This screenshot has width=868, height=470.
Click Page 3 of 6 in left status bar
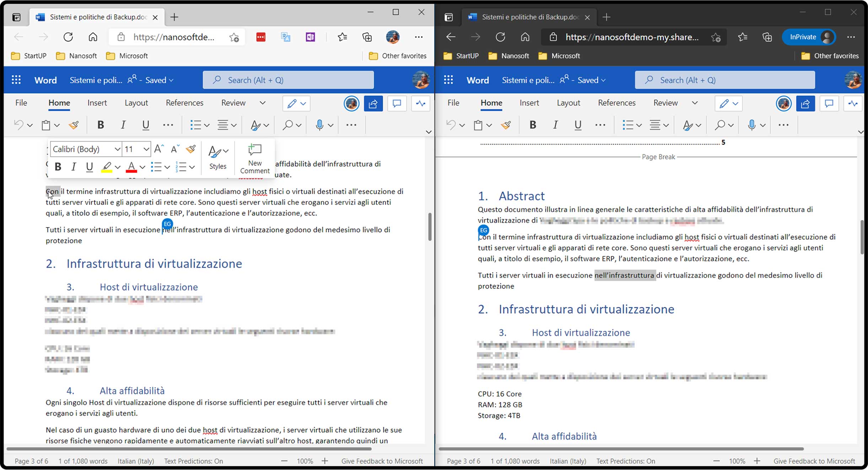(x=31, y=461)
